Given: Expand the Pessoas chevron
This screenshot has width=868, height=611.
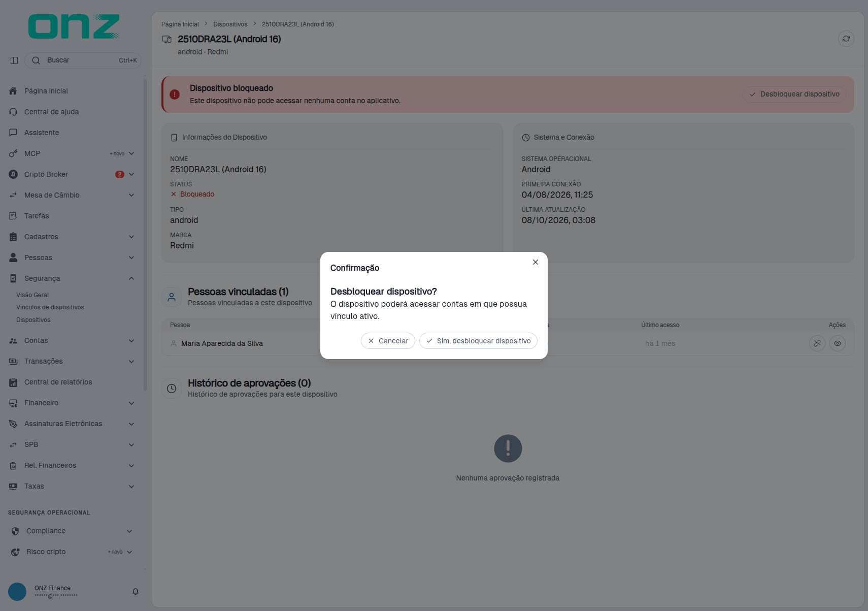Looking at the screenshot, I should pyautogui.click(x=131, y=258).
